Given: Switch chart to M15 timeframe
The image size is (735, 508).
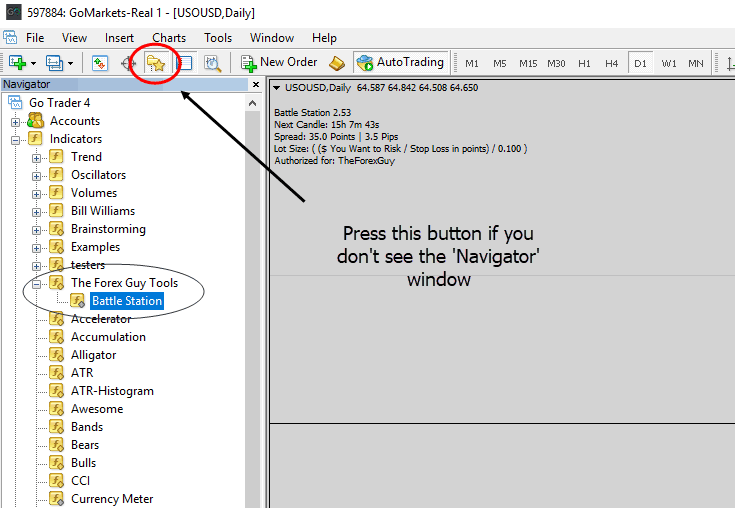Looking at the screenshot, I should pos(528,63).
